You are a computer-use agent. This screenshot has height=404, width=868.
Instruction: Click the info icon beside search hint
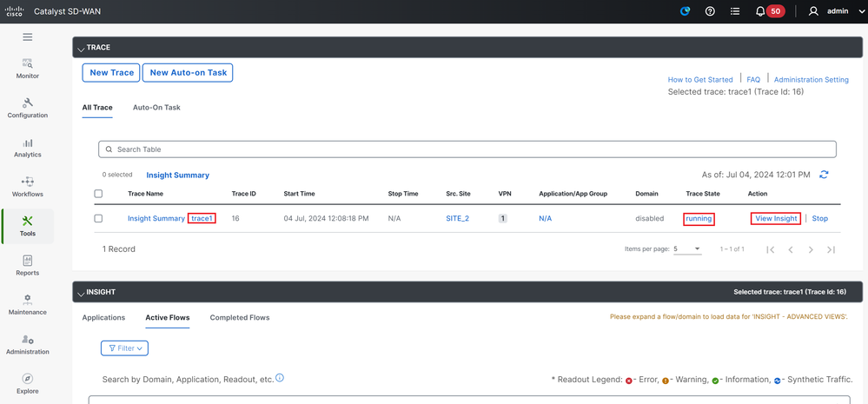(x=280, y=378)
